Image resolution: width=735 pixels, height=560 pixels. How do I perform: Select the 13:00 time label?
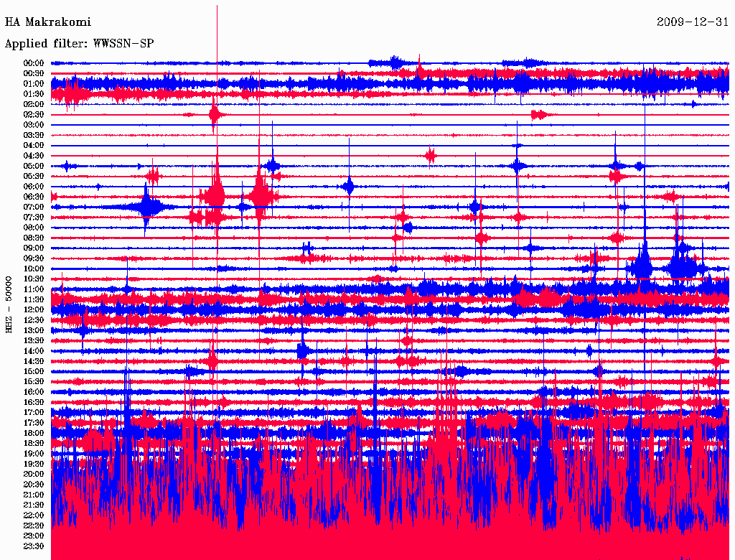[x=34, y=330]
